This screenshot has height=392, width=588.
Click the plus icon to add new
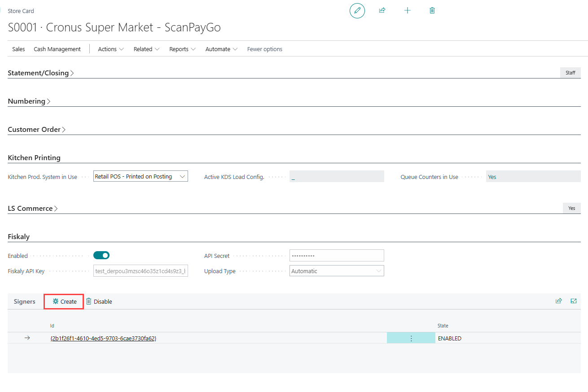[x=407, y=10]
